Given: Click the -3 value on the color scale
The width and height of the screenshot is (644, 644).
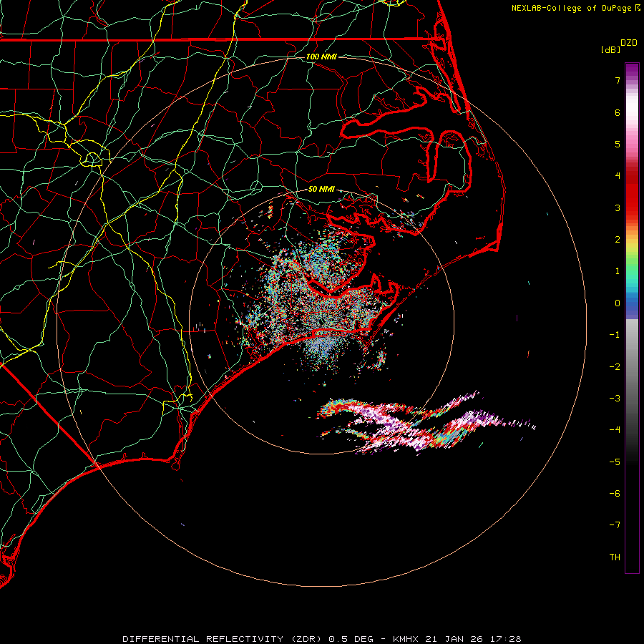Looking at the screenshot, I should (615, 399).
